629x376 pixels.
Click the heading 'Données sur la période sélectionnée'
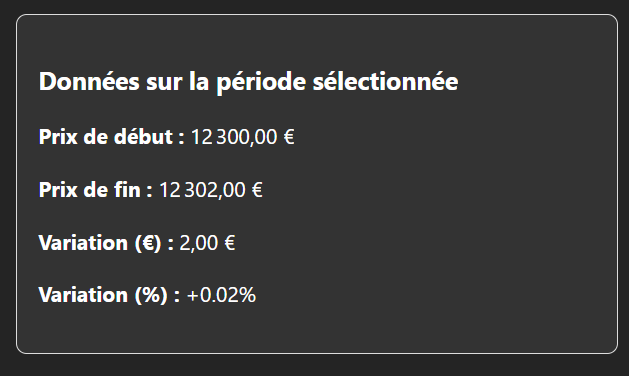(248, 82)
